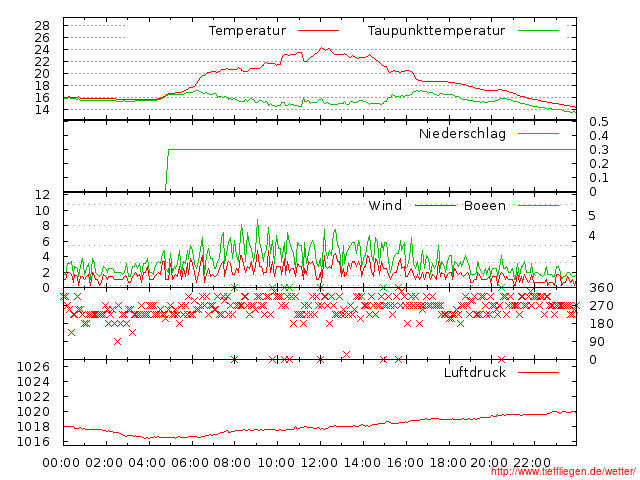Click the 00:00 time axis label

pos(61,463)
